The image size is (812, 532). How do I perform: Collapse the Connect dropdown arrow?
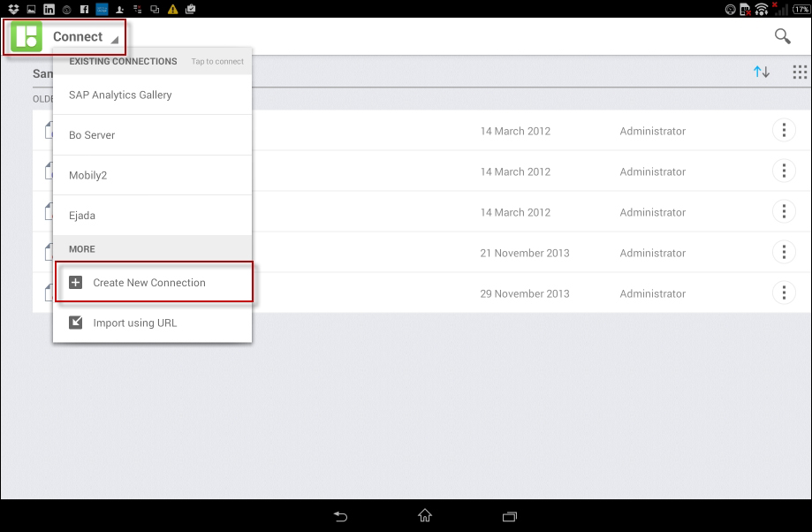tap(114, 40)
